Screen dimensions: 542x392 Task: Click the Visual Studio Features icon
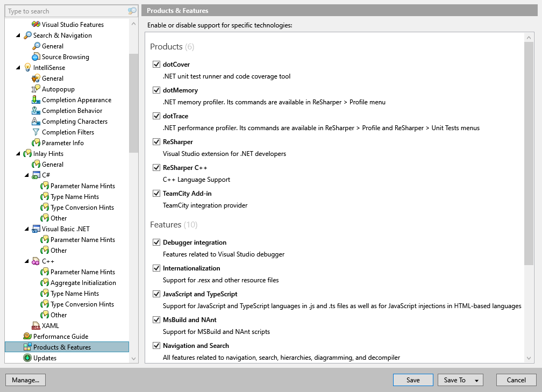[x=35, y=24]
